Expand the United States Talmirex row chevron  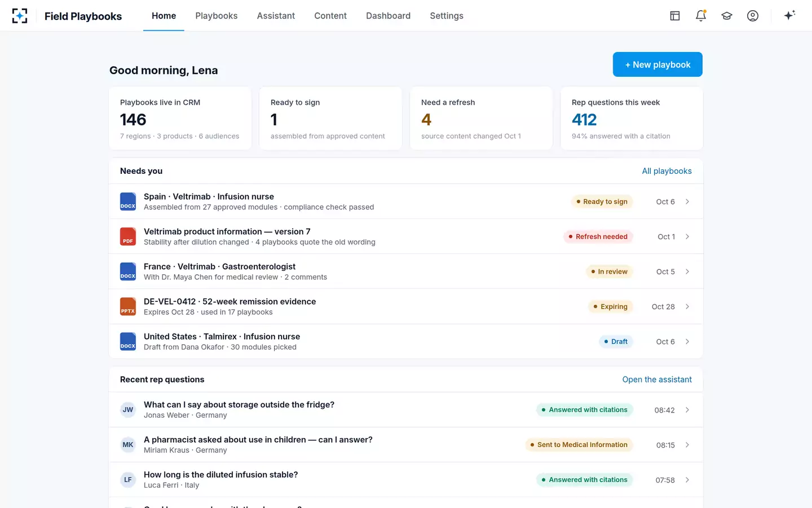tap(687, 341)
